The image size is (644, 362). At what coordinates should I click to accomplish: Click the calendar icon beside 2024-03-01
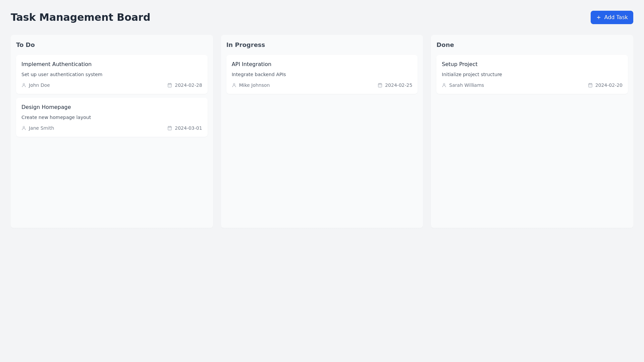(170, 128)
